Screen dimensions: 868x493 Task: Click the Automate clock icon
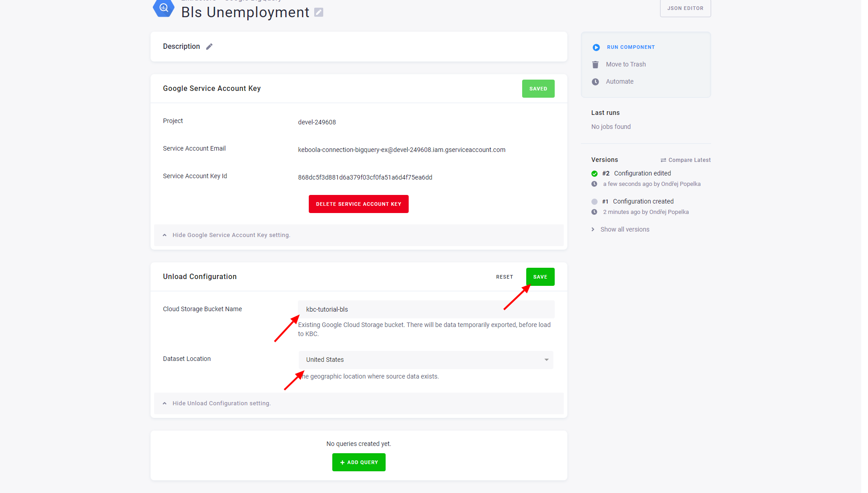tap(595, 82)
